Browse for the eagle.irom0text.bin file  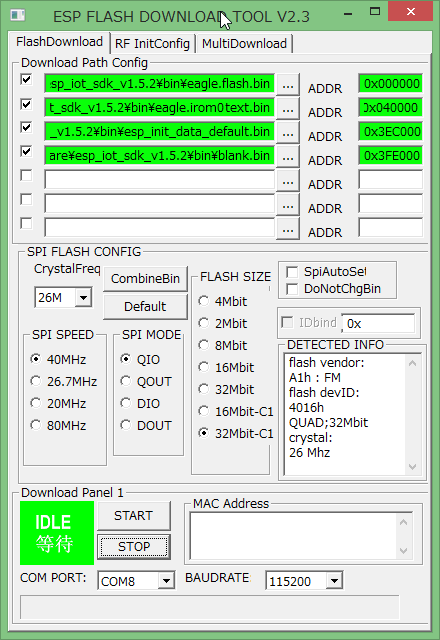point(288,109)
